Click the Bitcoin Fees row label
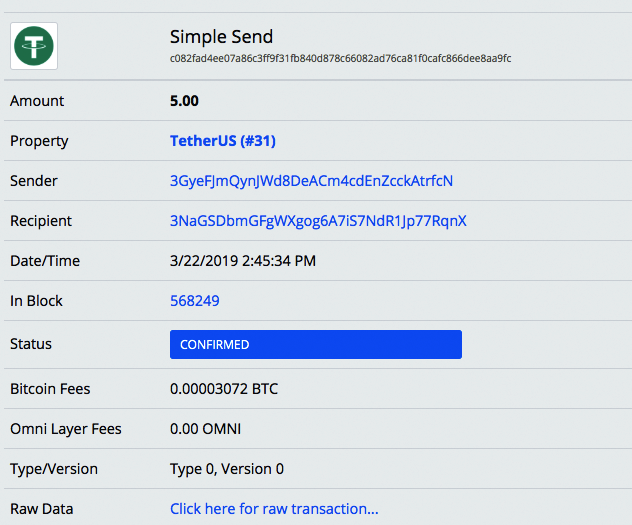This screenshot has height=525, width=632. 50,389
